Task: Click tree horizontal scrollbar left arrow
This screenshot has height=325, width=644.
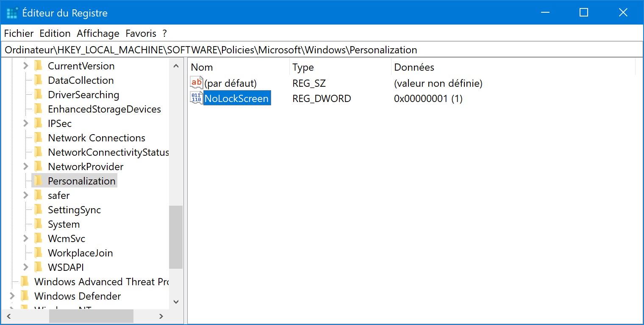Action: pyautogui.click(x=8, y=316)
